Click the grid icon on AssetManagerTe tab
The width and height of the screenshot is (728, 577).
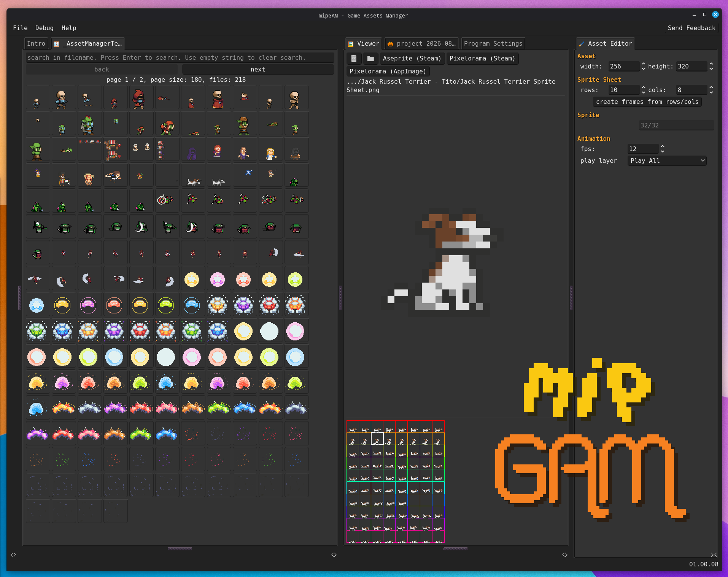(56, 44)
